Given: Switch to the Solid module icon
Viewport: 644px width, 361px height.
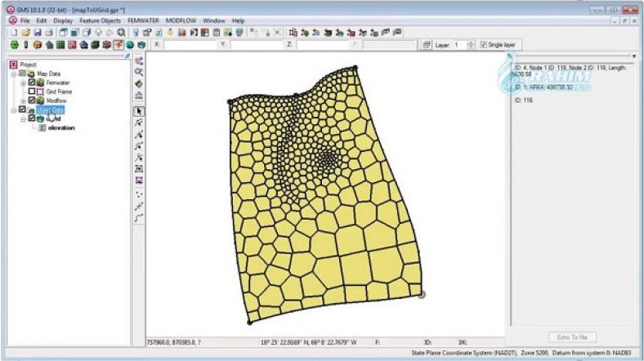Looking at the screenshot, I should [x=38, y=45].
